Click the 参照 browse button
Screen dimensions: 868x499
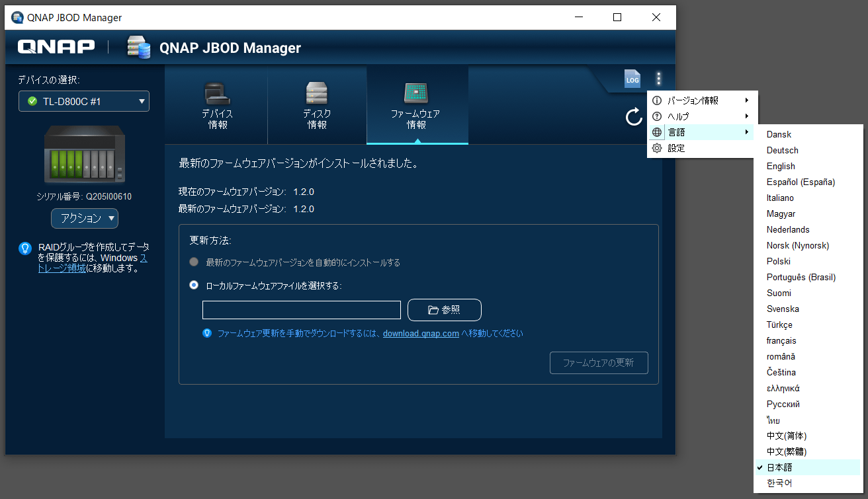[445, 310]
